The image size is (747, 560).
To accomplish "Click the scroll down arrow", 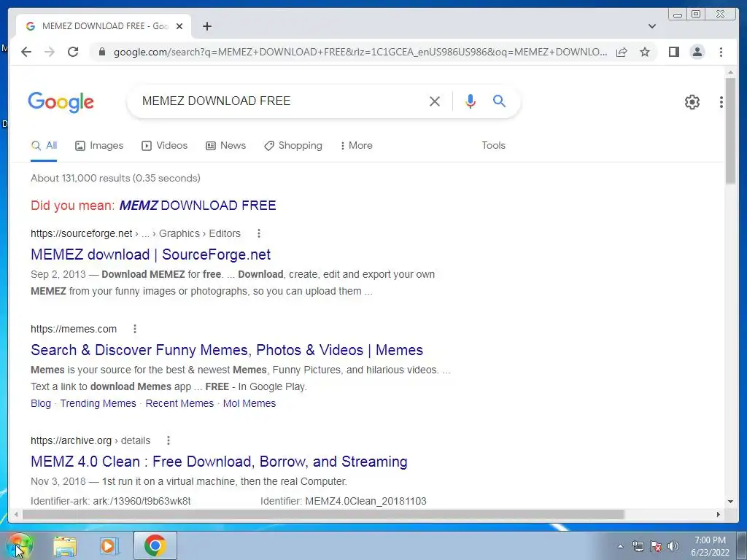I will [730, 502].
